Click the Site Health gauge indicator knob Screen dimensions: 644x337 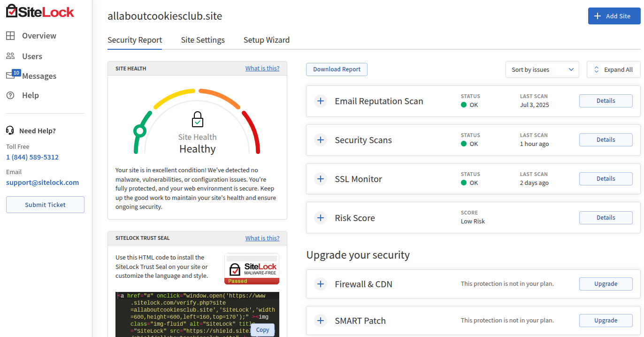coord(139,130)
